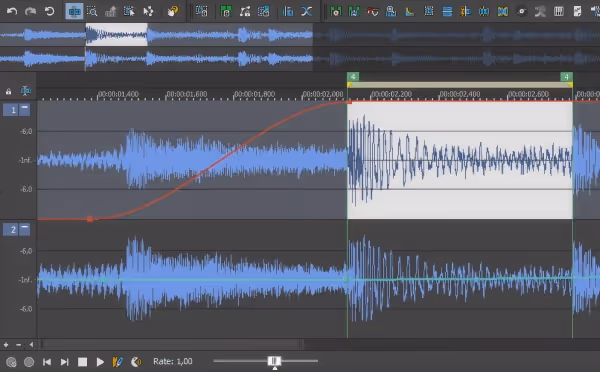The height and width of the screenshot is (372, 600).
Task: Click the yellow and blue waveform blocks icon
Action: coord(503,11)
